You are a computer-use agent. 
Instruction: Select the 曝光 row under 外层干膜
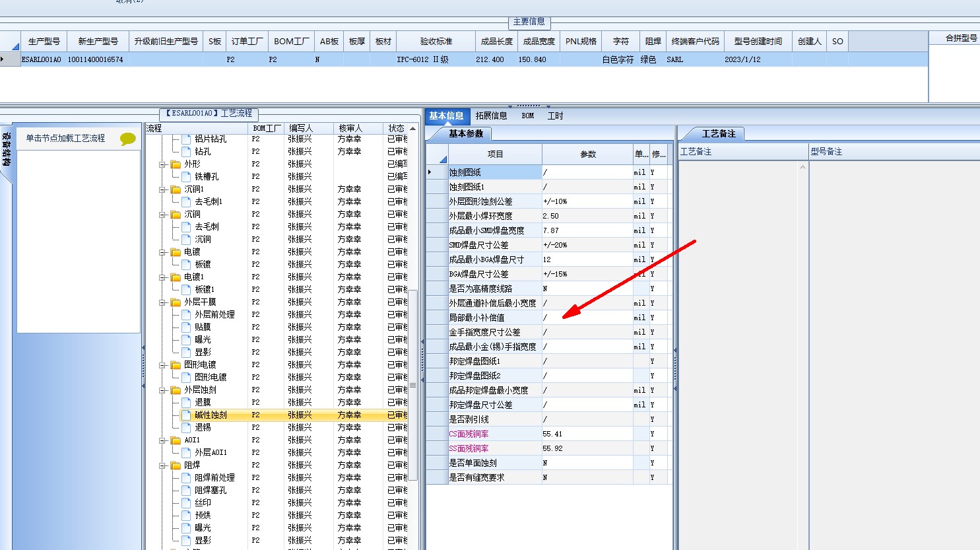click(x=277, y=340)
